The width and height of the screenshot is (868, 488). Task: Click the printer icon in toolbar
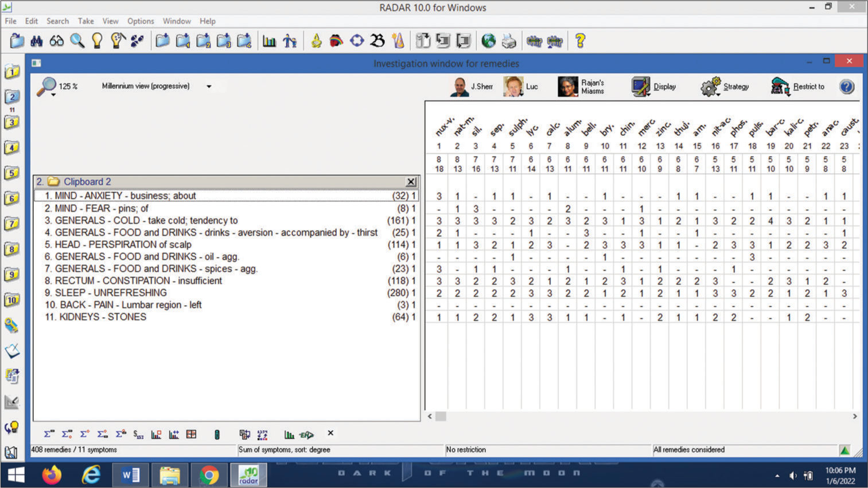509,41
